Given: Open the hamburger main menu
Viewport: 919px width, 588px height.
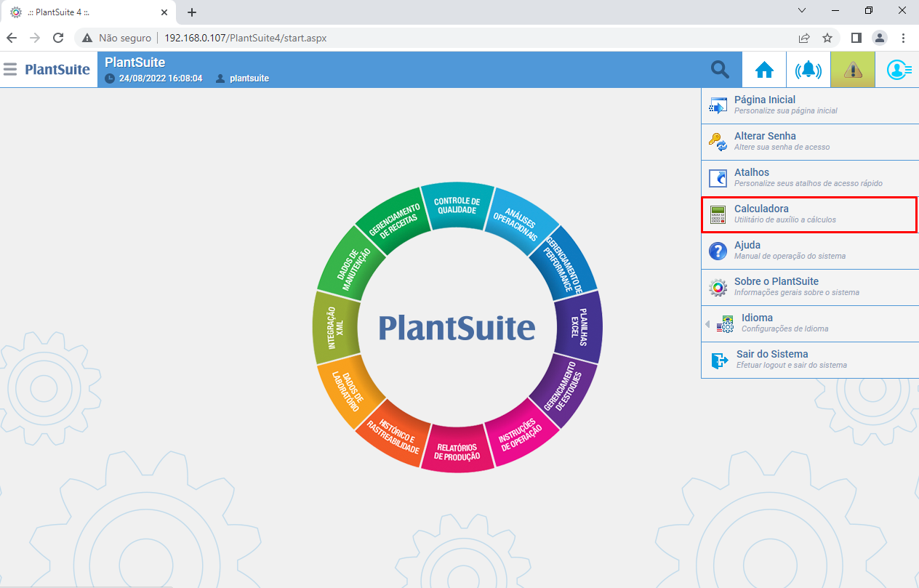Looking at the screenshot, I should click(10, 69).
